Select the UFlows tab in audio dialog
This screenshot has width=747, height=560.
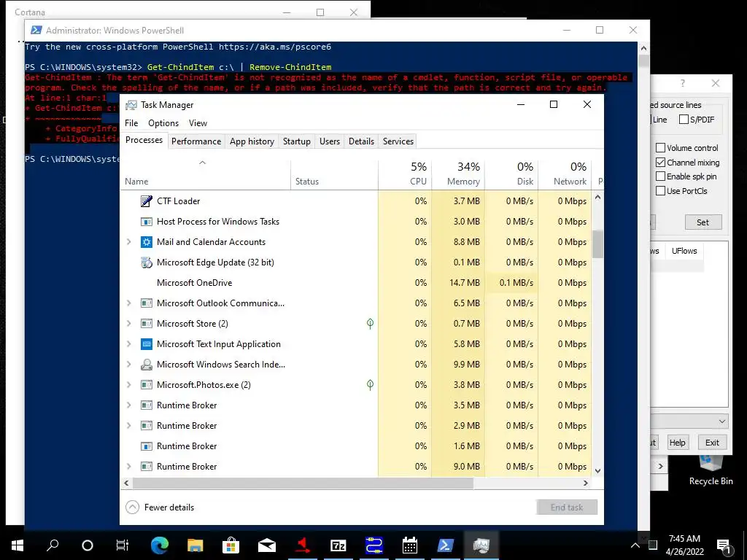point(684,251)
